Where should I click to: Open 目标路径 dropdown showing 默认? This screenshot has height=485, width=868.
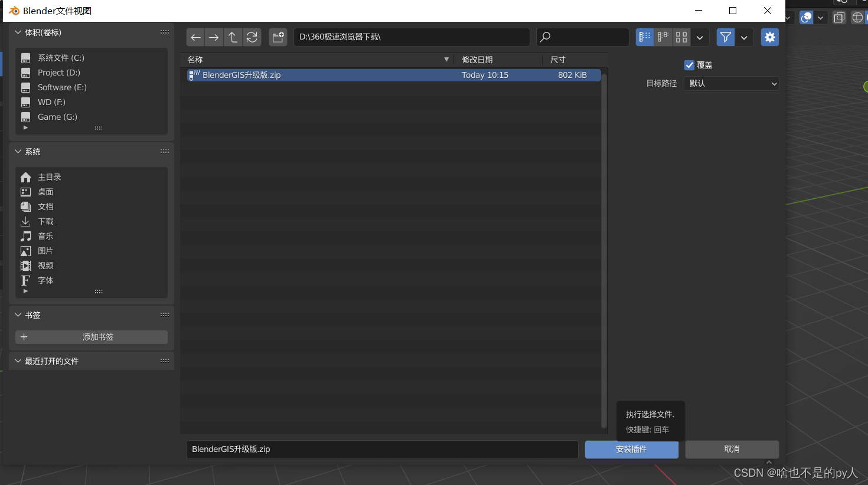[731, 83]
